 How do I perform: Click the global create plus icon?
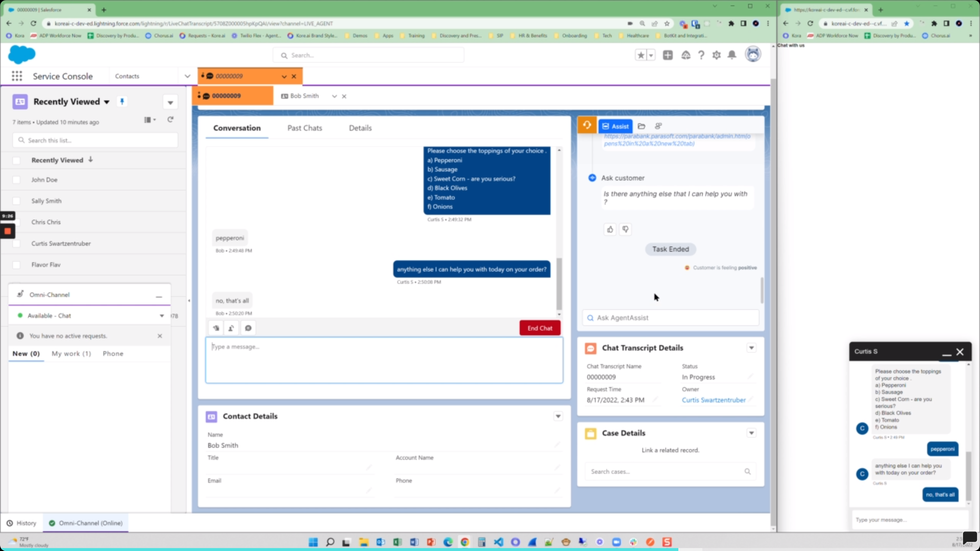pyautogui.click(x=668, y=55)
